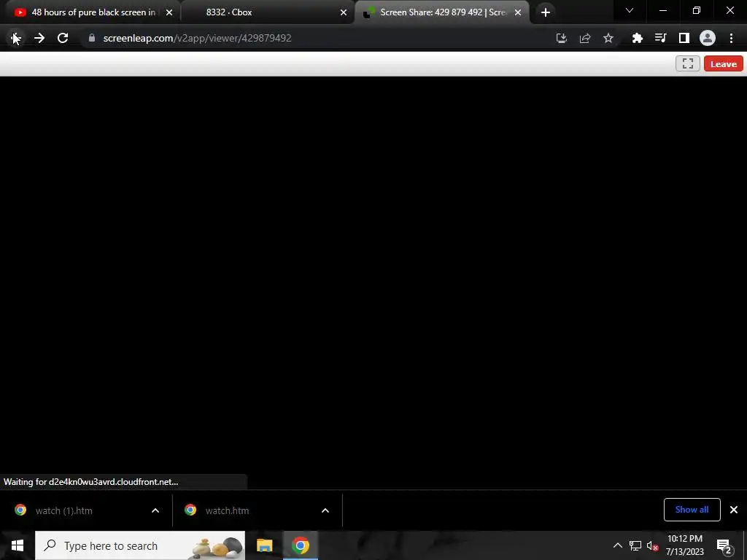Go back using the browser back arrow
Viewport: 747px width, 560px height.
point(16,38)
